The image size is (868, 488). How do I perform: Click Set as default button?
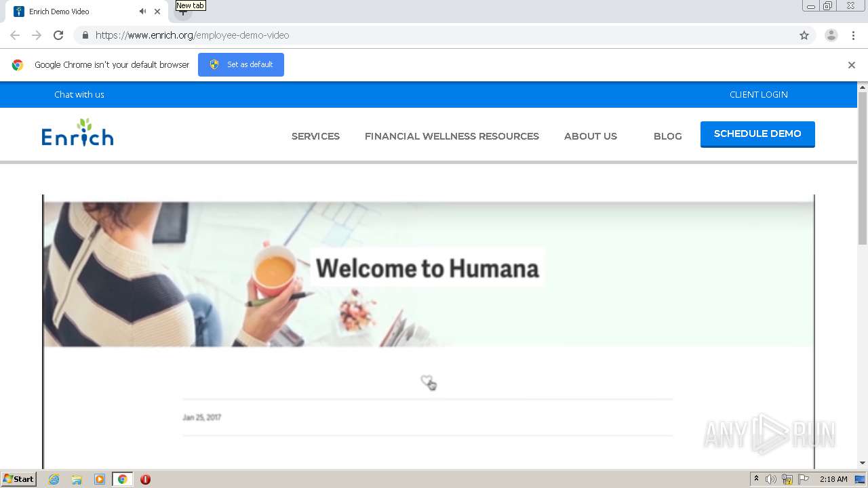(241, 64)
